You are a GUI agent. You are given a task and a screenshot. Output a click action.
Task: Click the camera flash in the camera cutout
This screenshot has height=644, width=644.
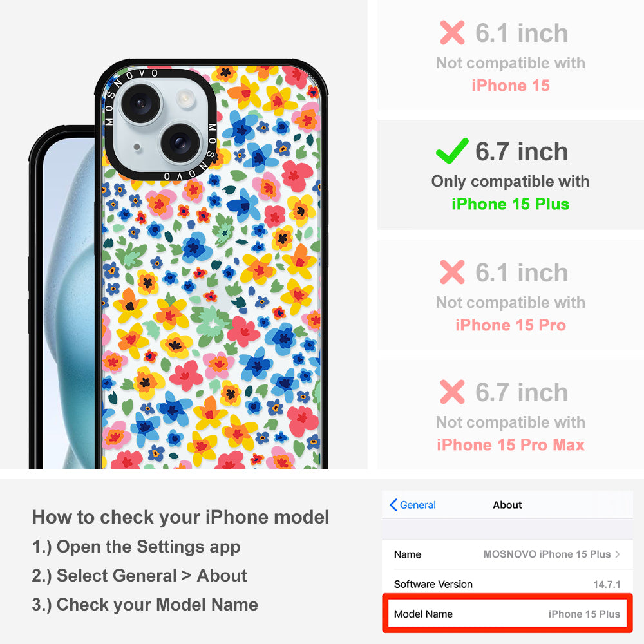[185, 99]
